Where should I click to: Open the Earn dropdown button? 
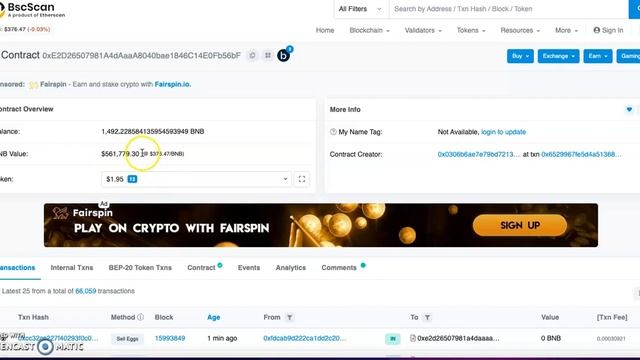coord(598,56)
